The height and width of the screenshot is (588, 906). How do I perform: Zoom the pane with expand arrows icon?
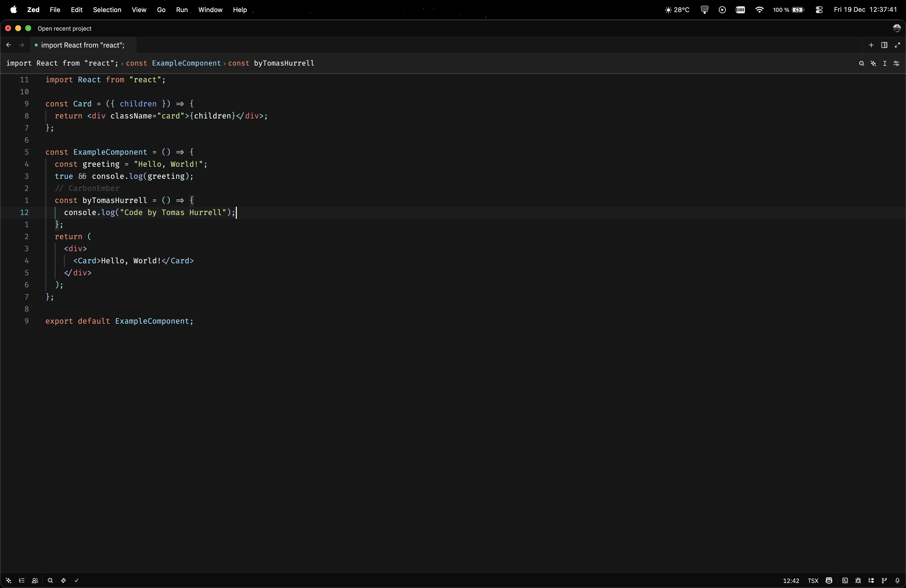click(x=897, y=45)
